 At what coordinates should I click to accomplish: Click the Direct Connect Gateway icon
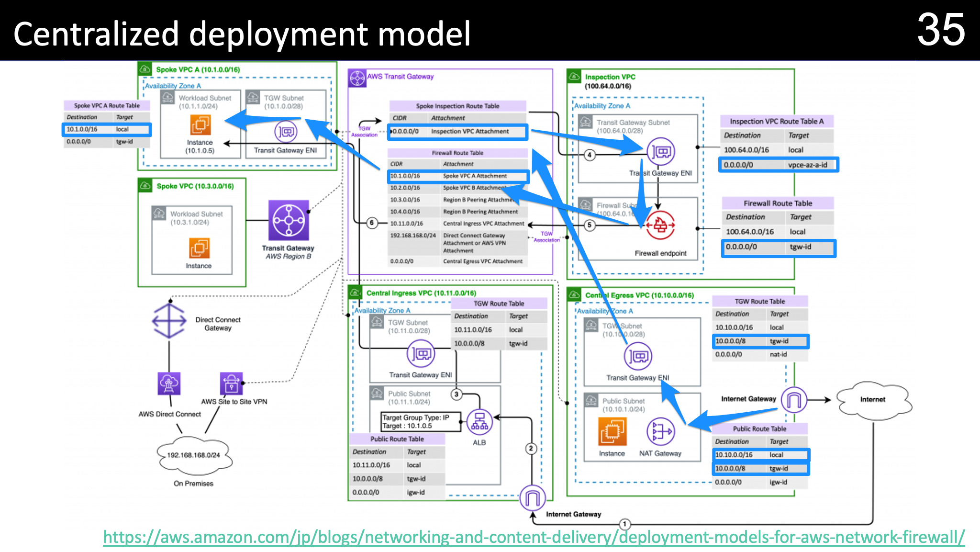168,320
